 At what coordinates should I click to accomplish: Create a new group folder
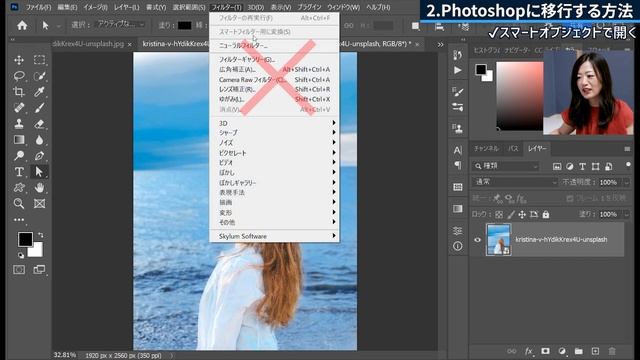pyautogui.click(x=578, y=351)
